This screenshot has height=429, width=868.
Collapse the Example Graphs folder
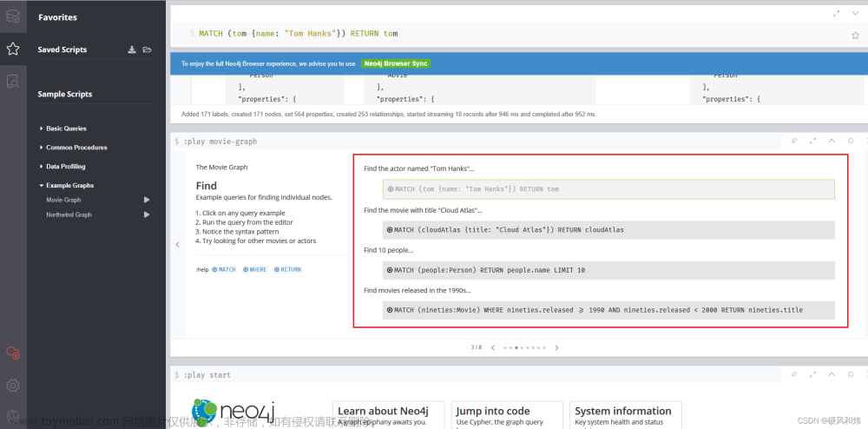[67, 186]
